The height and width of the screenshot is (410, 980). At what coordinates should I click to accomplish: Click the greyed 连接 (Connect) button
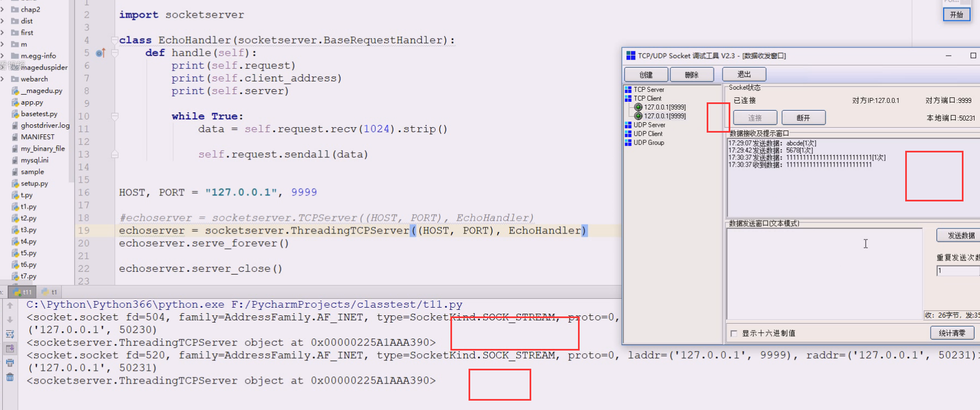click(755, 118)
